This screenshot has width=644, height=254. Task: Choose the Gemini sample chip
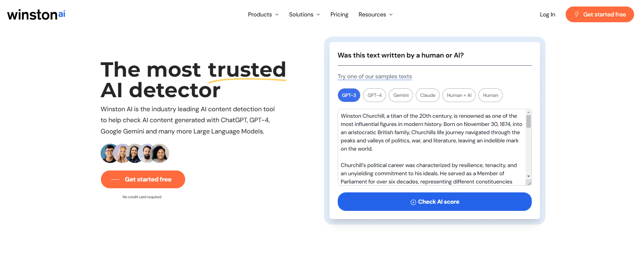coord(401,95)
